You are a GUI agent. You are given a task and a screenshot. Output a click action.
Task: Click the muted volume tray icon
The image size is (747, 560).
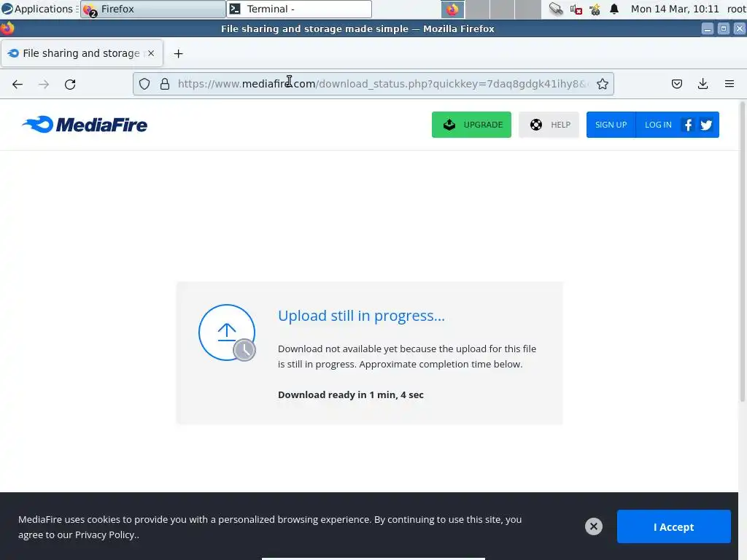tap(576, 9)
